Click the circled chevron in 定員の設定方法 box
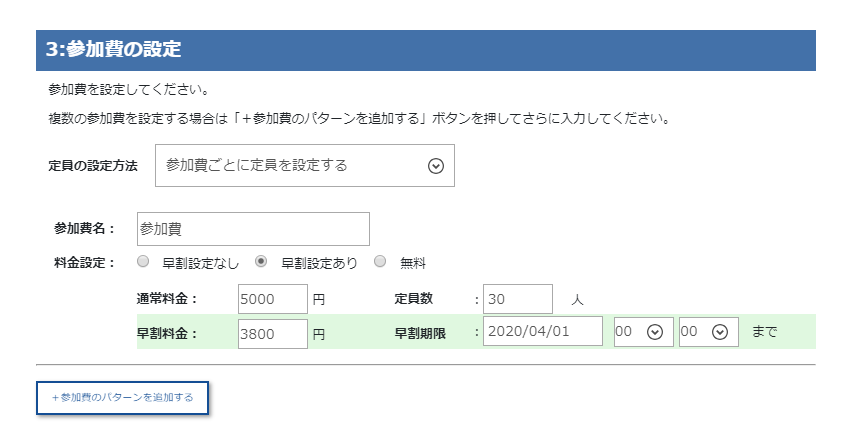This screenshot has height=427, width=864. [x=436, y=166]
